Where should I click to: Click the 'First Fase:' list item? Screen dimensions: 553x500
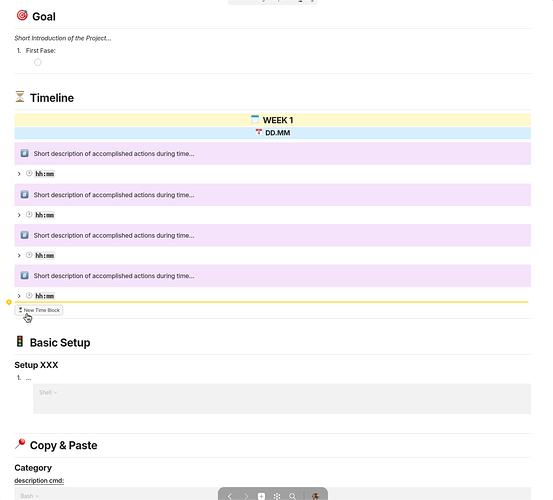pyautogui.click(x=41, y=51)
